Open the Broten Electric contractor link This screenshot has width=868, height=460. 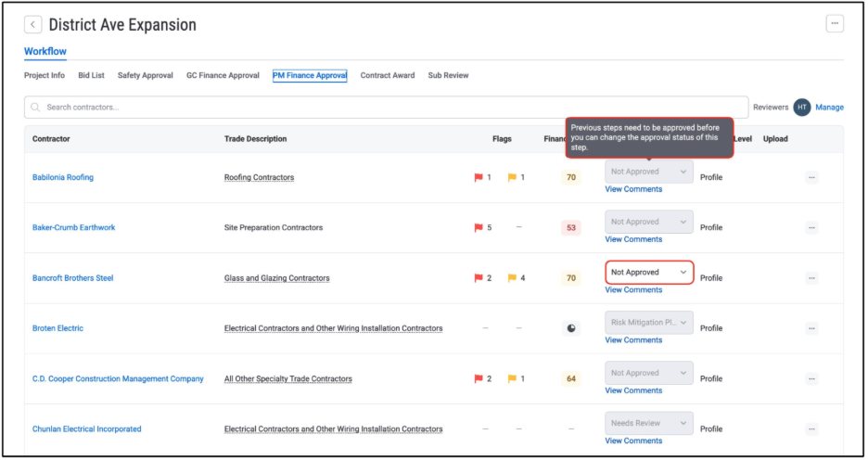click(57, 328)
